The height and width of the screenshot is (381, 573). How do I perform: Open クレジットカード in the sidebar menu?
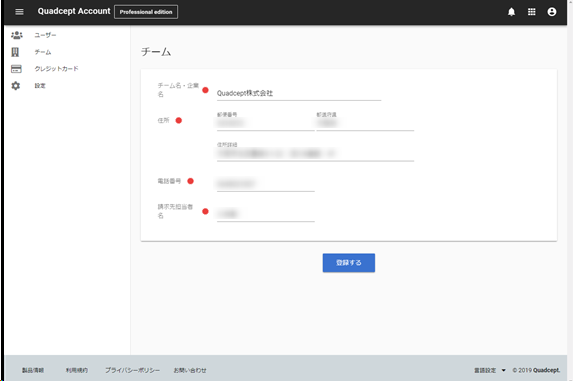click(56, 69)
